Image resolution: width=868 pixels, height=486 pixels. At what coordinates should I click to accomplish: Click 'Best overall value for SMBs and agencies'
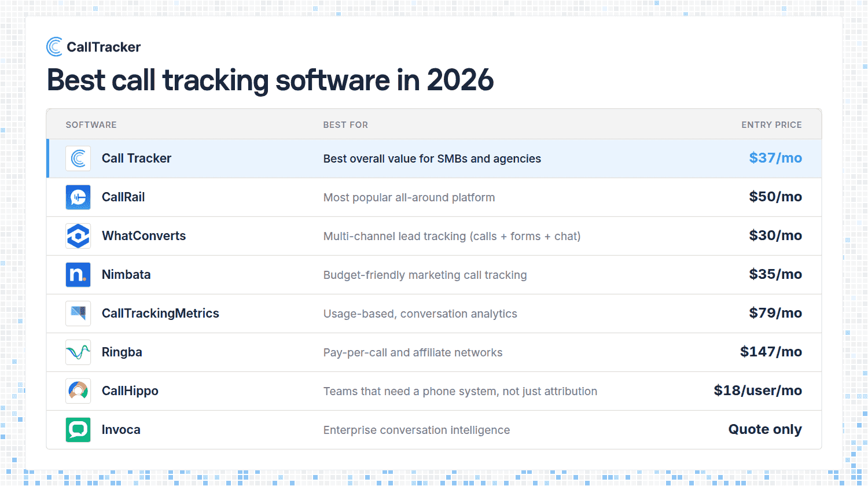[432, 159]
